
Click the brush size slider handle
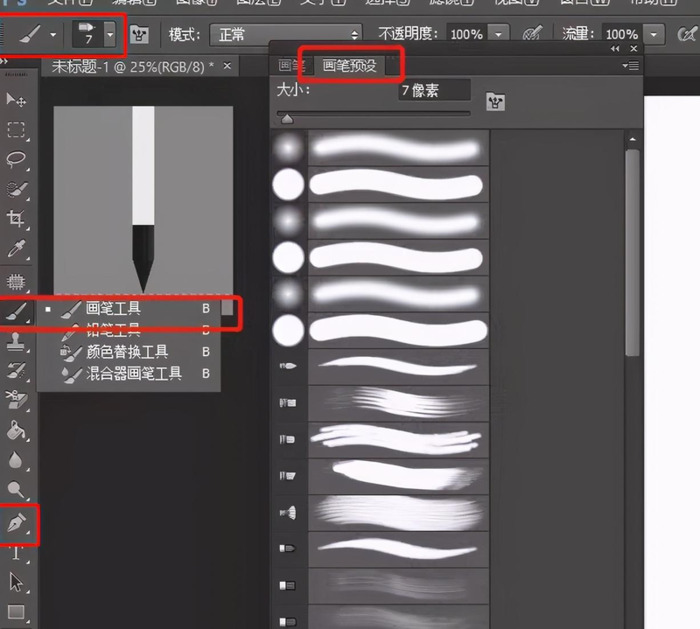pyautogui.click(x=287, y=118)
